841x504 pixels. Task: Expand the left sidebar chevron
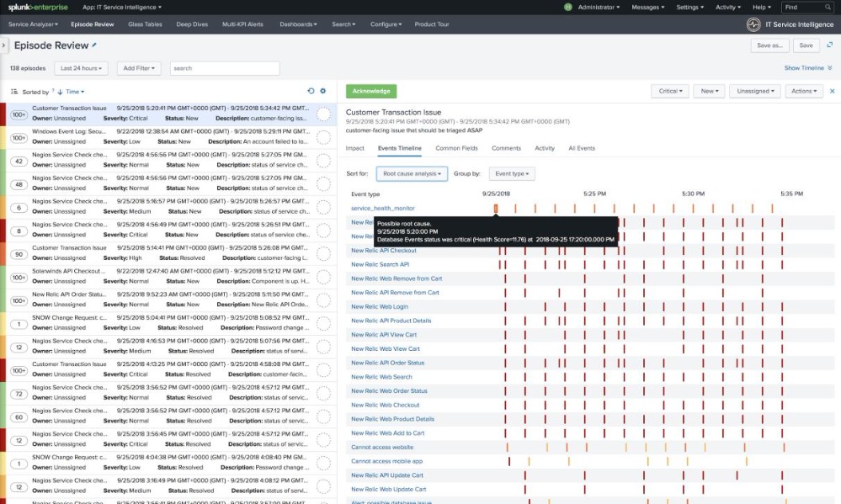(x=3, y=45)
